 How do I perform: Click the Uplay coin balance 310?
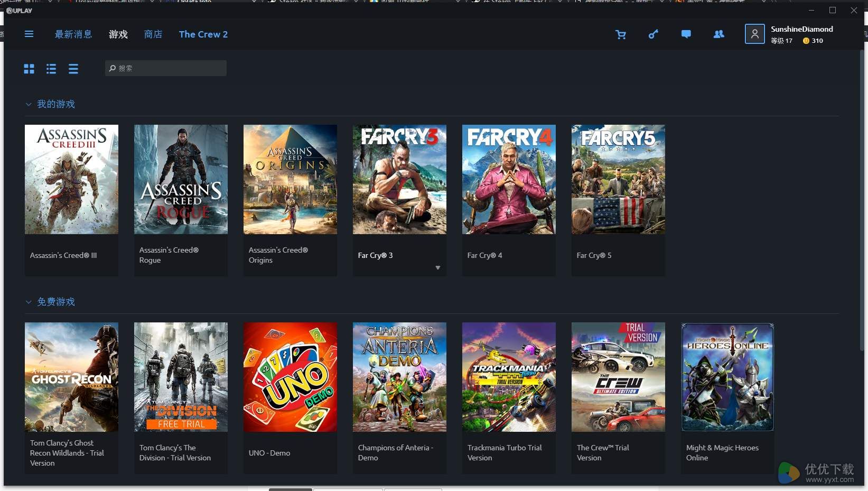[813, 41]
